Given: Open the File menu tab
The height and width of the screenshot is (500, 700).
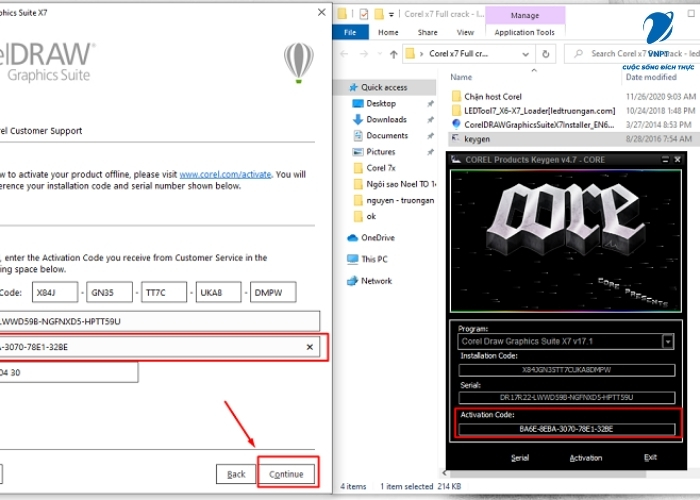Looking at the screenshot, I should tap(349, 32).
